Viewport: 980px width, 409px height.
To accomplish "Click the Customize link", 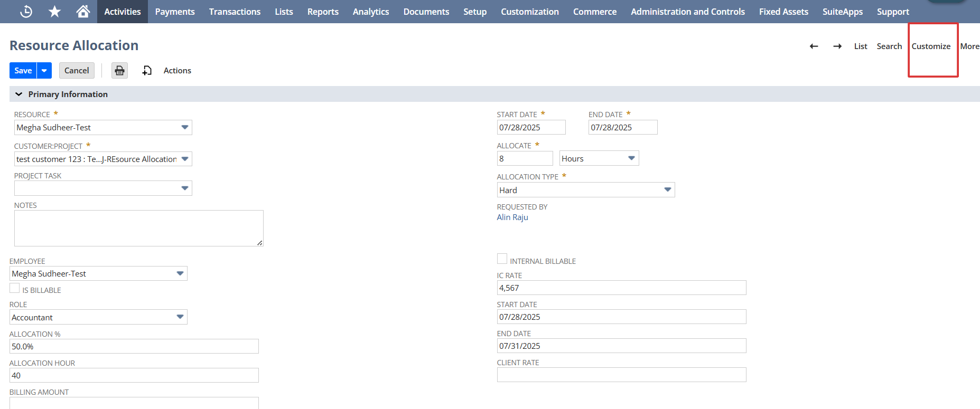I will pos(931,46).
